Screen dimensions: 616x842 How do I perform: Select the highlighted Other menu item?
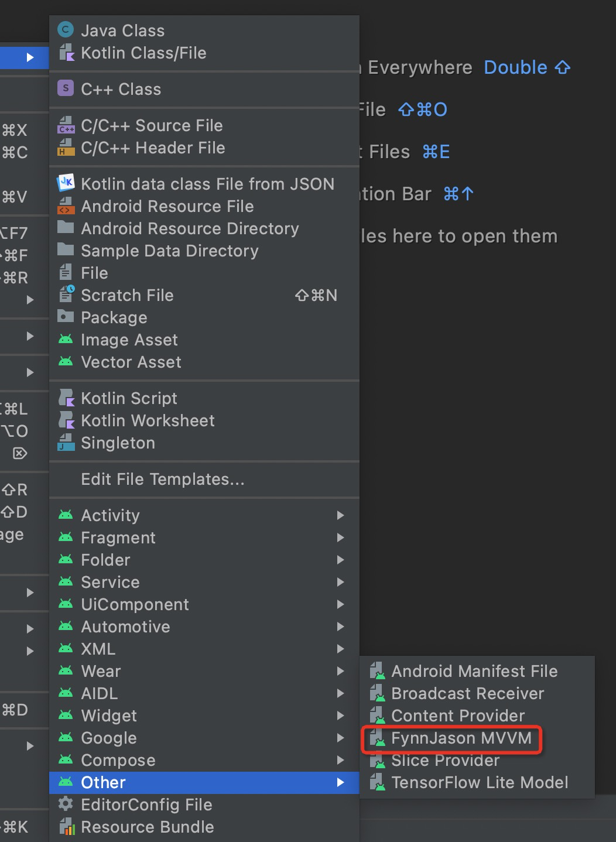click(x=204, y=782)
